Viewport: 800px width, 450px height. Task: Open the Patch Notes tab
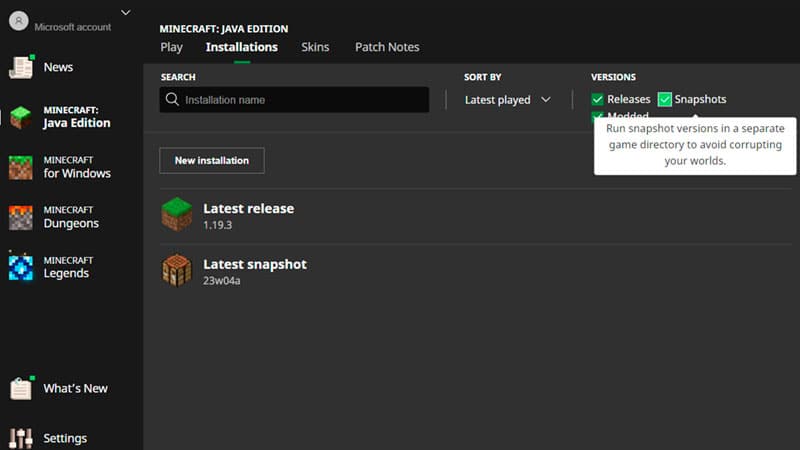[x=387, y=47]
